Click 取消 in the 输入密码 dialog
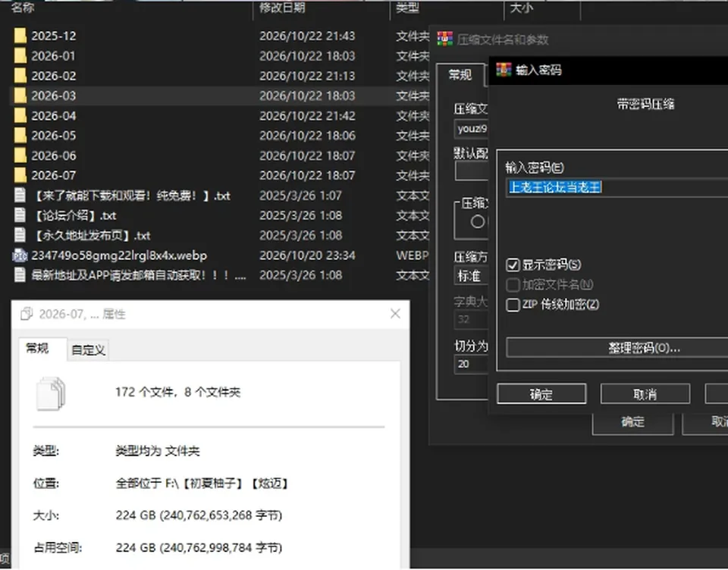 click(645, 395)
